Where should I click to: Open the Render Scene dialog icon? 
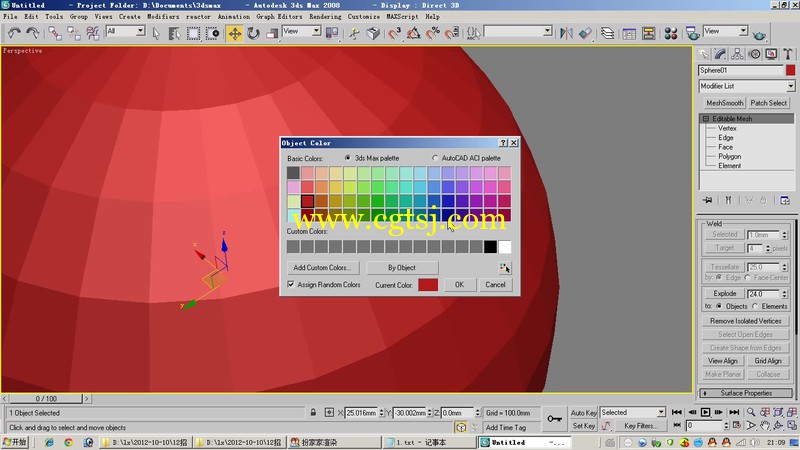[x=692, y=34]
